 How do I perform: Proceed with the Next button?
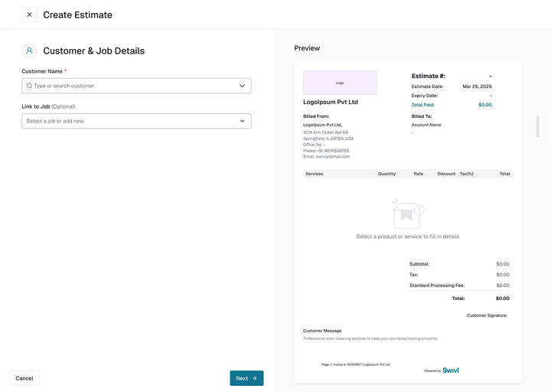(246, 378)
